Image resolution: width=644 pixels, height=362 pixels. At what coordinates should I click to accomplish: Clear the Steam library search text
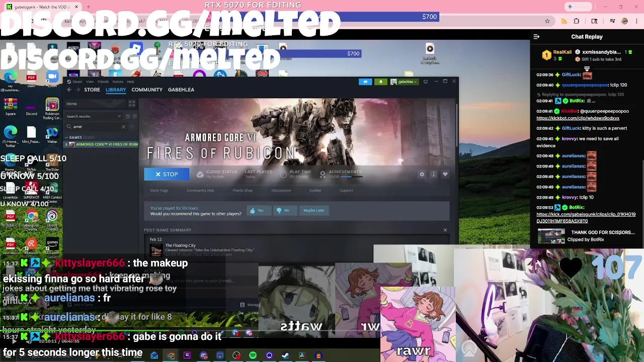[x=123, y=127]
